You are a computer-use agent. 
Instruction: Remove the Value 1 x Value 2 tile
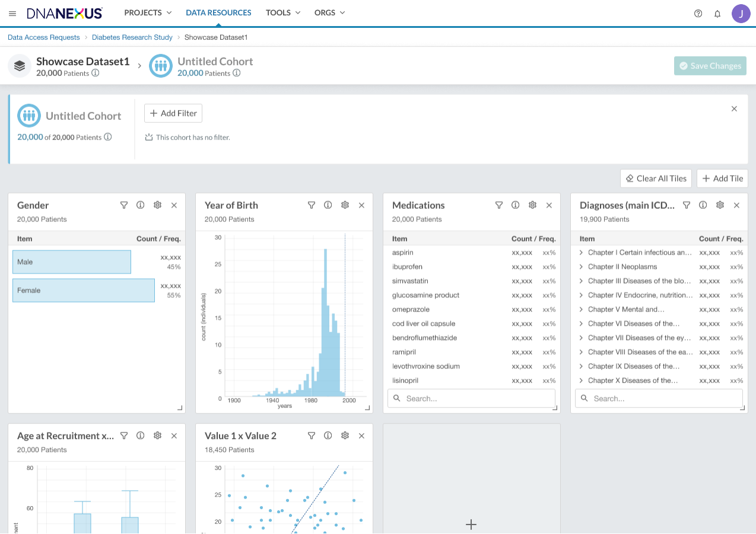pos(361,436)
